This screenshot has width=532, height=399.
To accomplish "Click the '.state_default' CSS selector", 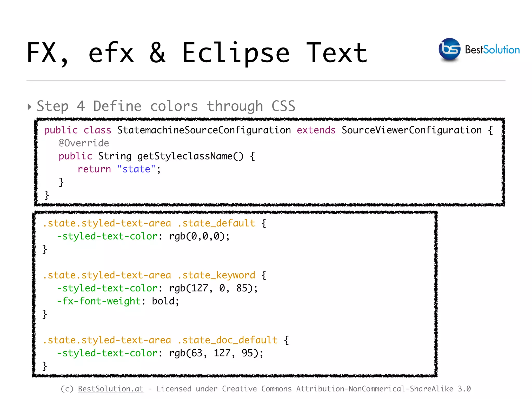I will (x=216, y=223).
